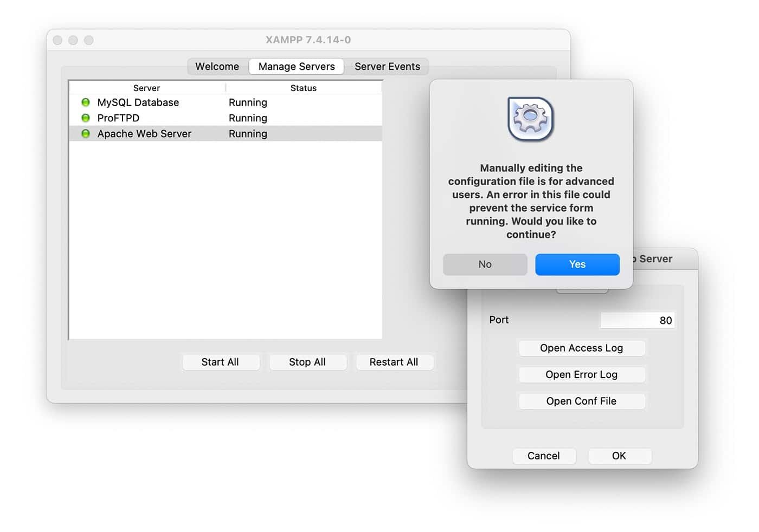Cancel the server configuration dialog
This screenshot has width=759, height=532.
tap(543, 456)
